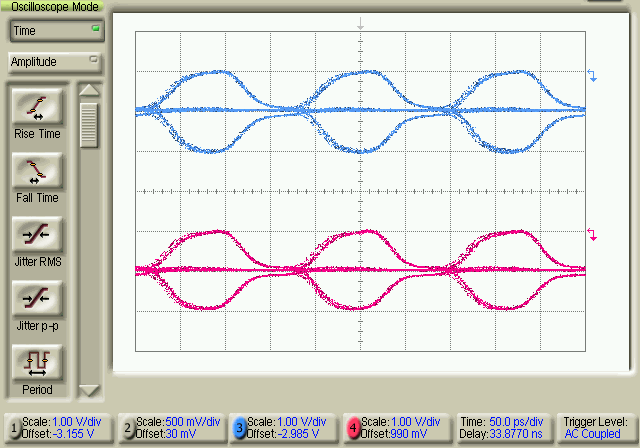
Task: Select the Amplitude measurement tab
Action: click(55, 62)
